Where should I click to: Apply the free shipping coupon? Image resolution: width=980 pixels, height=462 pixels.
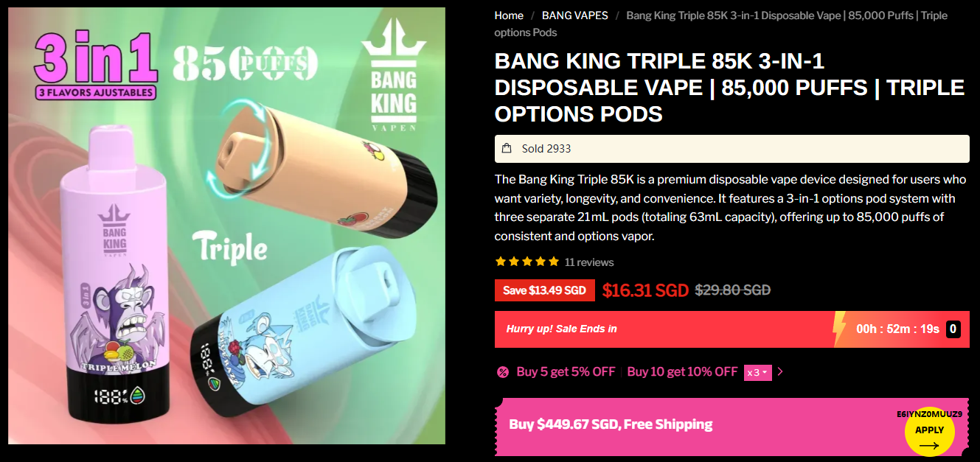point(929,431)
